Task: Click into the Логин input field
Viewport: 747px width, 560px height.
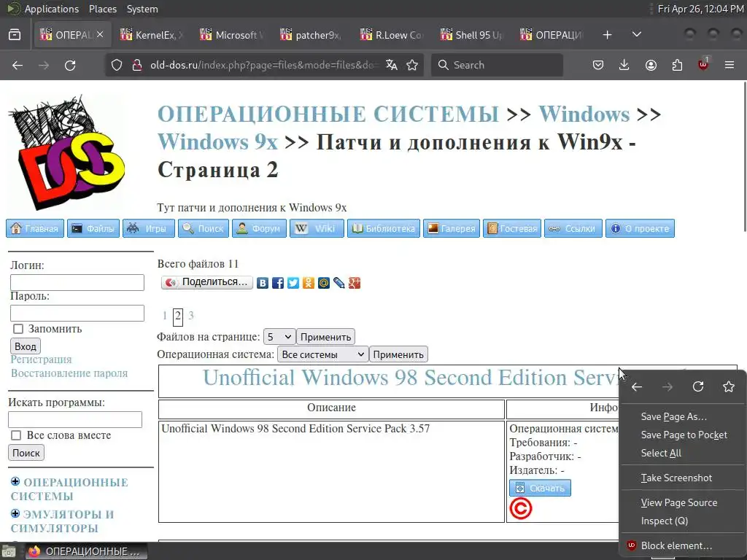Action: [x=77, y=282]
